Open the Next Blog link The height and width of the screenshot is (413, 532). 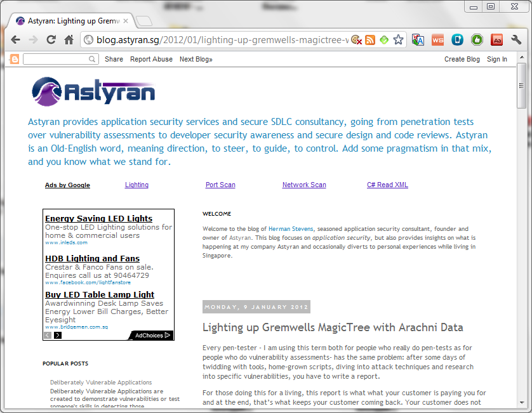[196, 60]
